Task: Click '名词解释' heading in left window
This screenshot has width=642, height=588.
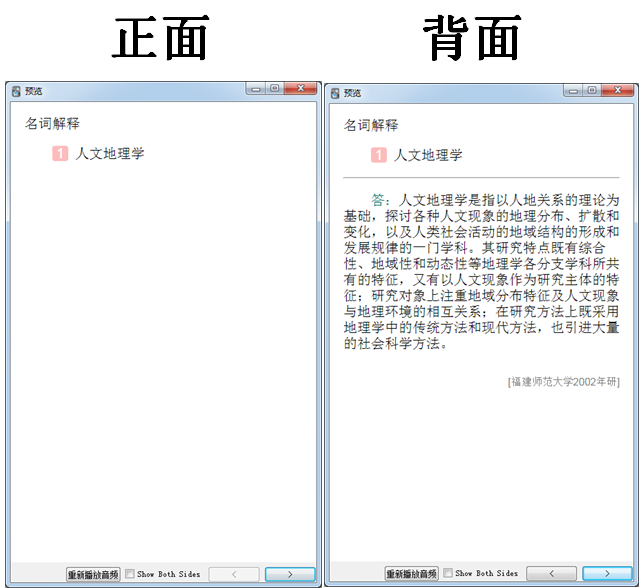Action: (52, 123)
